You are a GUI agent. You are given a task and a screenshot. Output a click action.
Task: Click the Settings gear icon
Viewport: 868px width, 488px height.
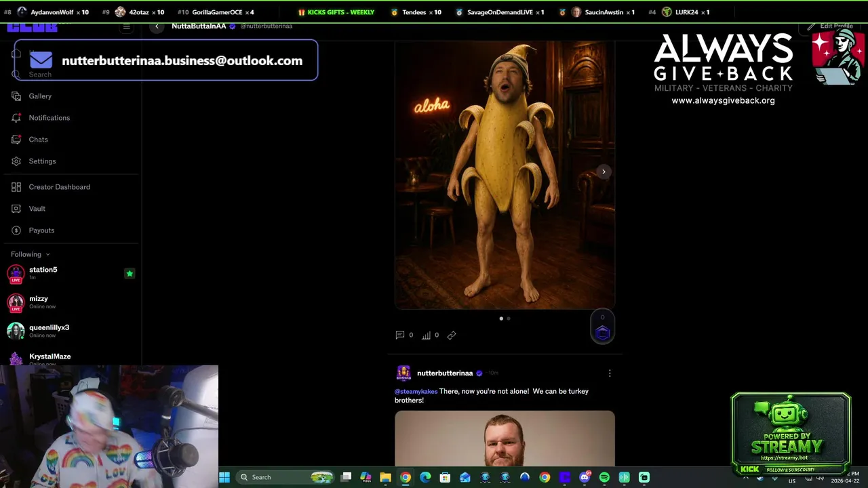(x=16, y=161)
